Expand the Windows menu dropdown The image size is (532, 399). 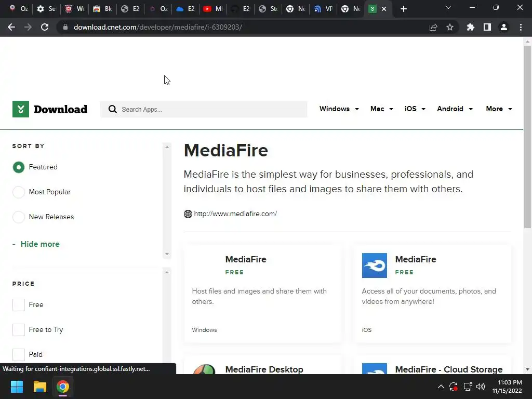[339, 109]
